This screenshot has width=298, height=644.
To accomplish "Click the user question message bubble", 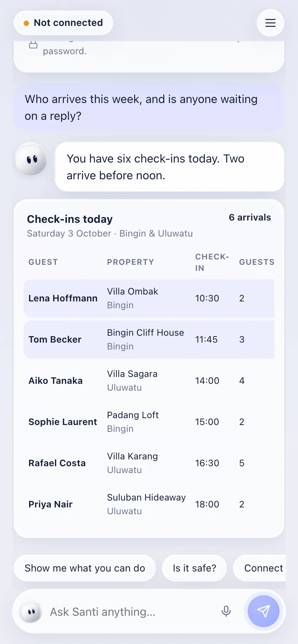I will pyautogui.click(x=149, y=108).
